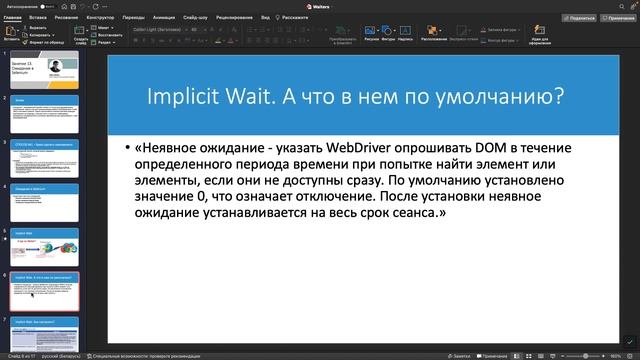Click the Поделиться button

click(579, 18)
